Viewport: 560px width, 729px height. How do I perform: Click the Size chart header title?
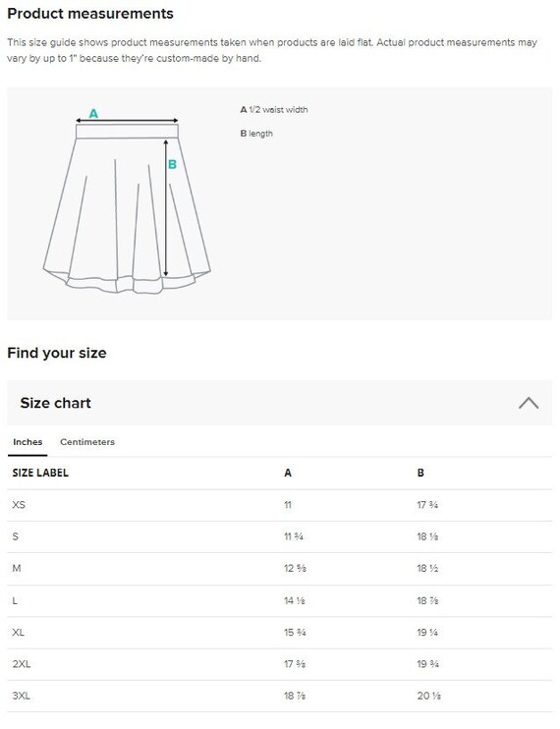[x=55, y=403]
